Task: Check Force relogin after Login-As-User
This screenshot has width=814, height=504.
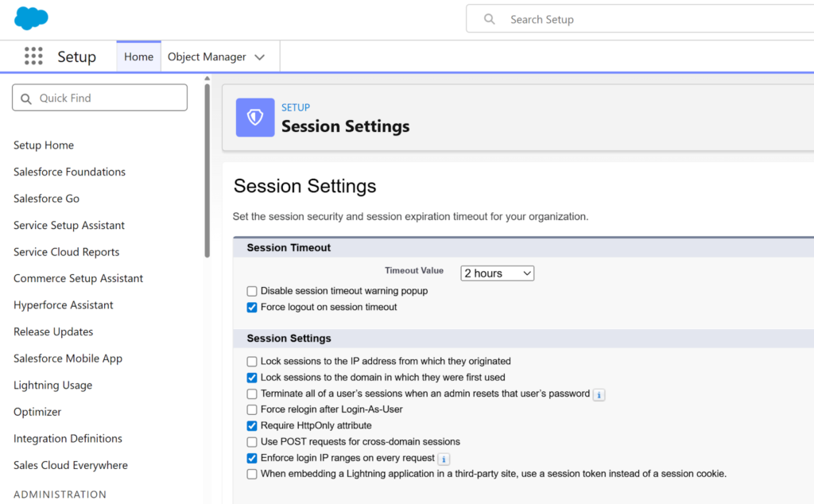Action: pyautogui.click(x=252, y=410)
